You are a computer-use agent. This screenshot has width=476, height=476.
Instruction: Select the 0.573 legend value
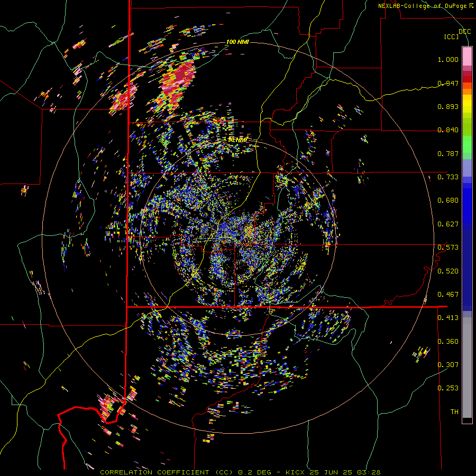tap(448, 248)
